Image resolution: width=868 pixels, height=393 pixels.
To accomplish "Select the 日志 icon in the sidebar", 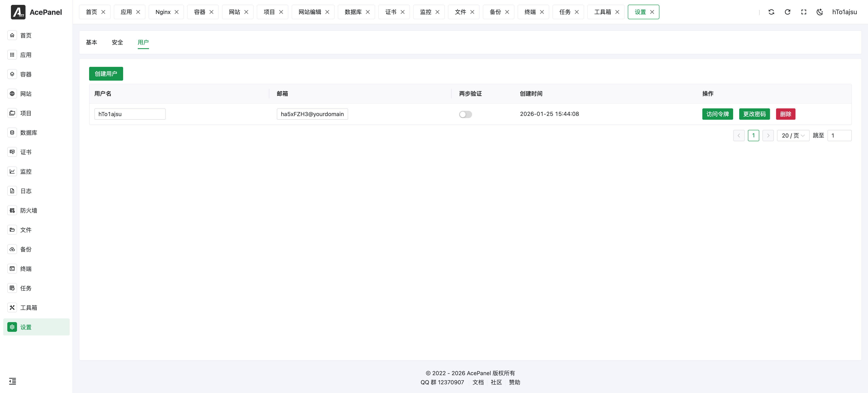I will [x=12, y=191].
